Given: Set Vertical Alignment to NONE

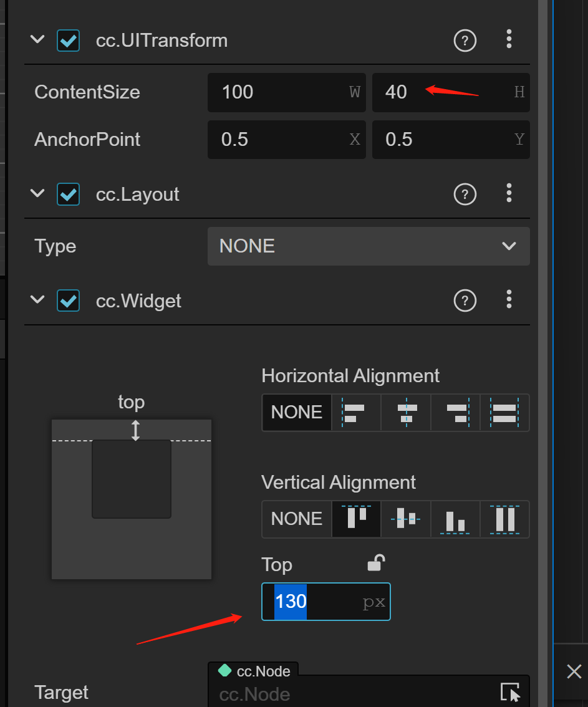Looking at the screenshot, I should [x=297, y=519].
